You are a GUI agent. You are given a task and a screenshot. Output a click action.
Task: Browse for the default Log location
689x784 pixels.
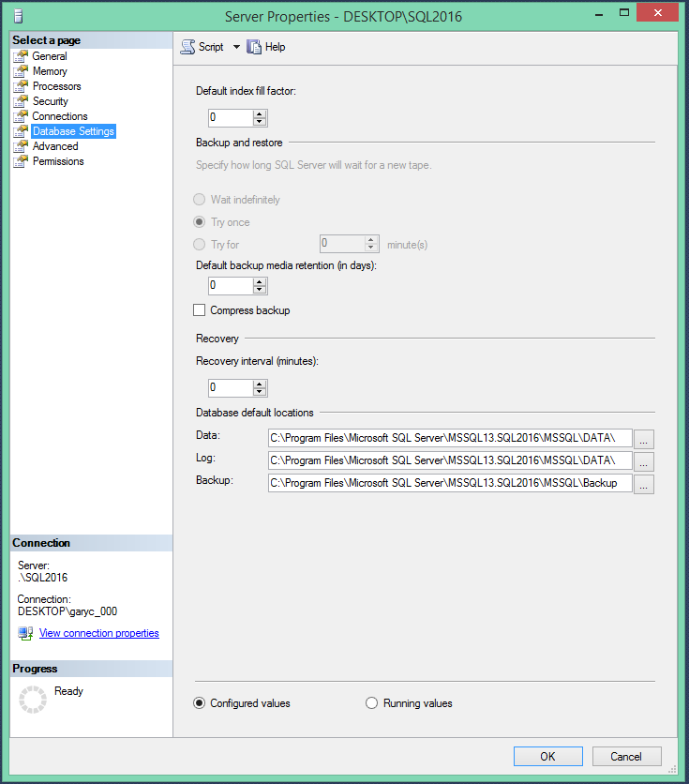click(x=643, y=461)
